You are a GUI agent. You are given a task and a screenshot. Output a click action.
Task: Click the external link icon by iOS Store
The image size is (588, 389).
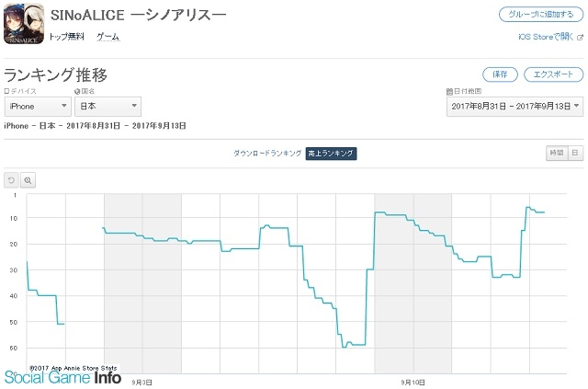coord(580,37)
